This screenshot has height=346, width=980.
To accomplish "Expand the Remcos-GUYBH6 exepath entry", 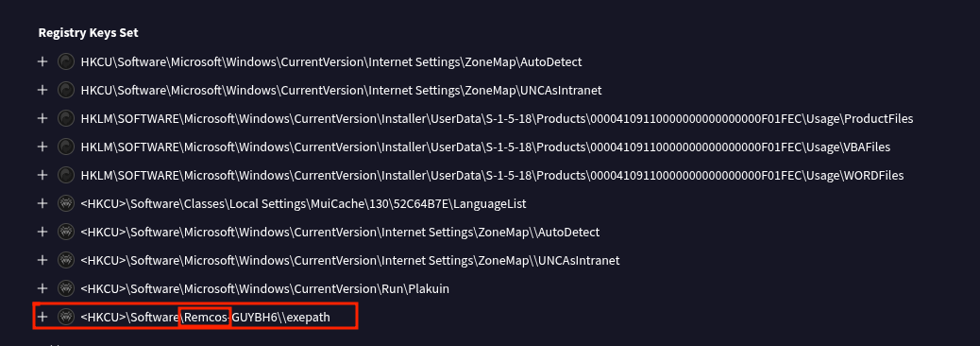I will [x=42, y=317].
